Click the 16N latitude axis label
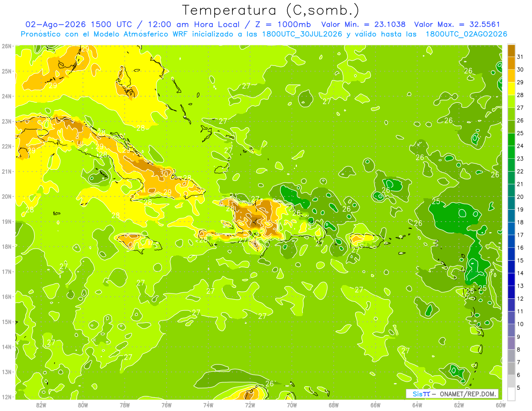The image size is (532, 411). 6,297
